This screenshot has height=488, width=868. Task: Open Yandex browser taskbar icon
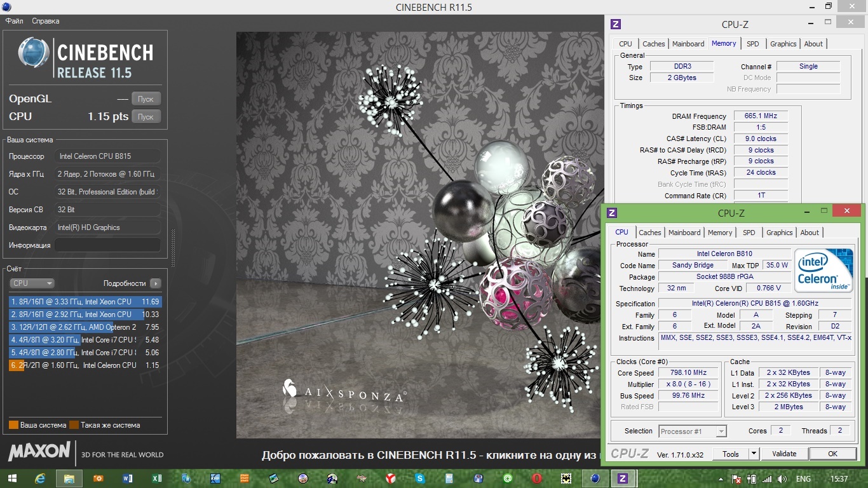point(391,478)
